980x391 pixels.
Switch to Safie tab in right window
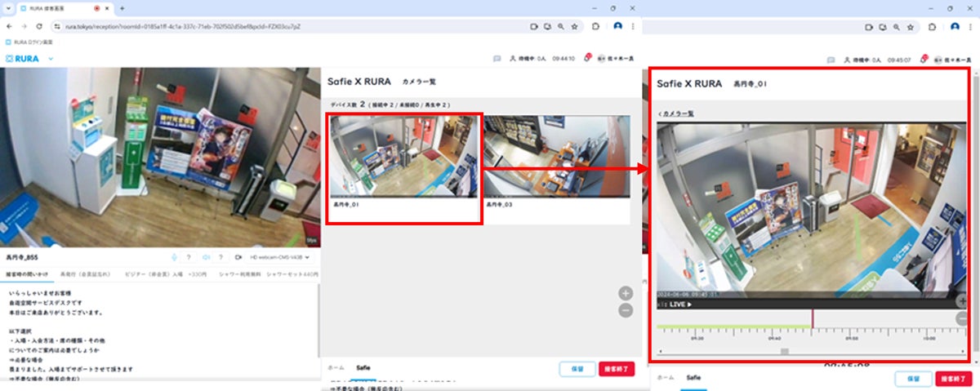pos(693,378)
